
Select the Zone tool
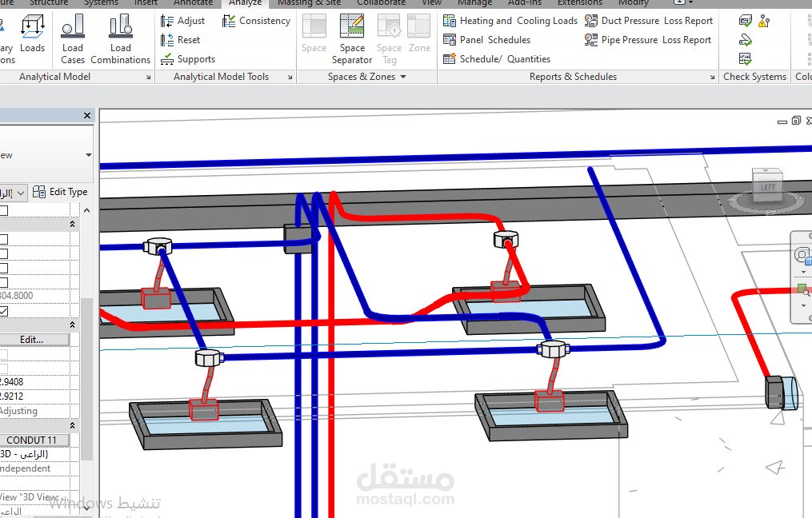pyautogui.click(x=419, y=34)
